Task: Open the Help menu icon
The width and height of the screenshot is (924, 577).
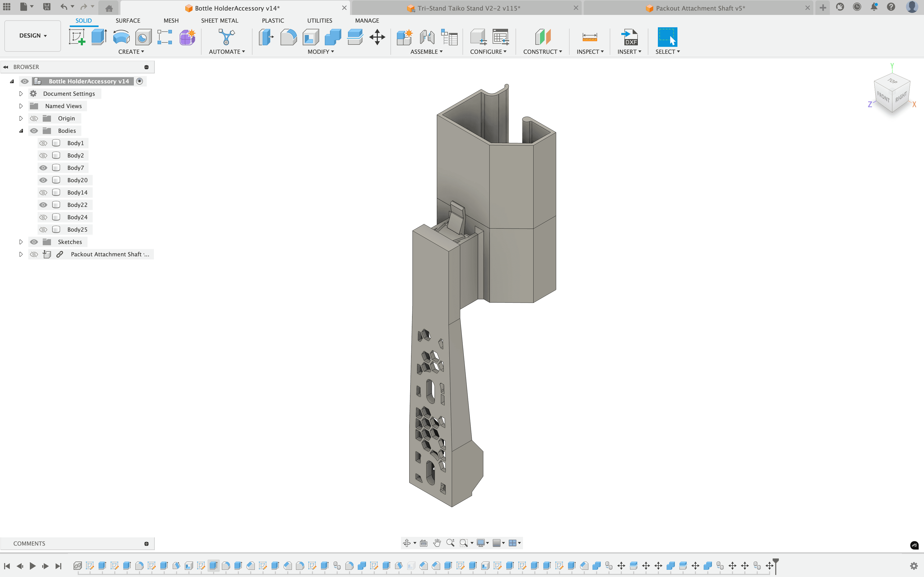Action: [891, 7]
